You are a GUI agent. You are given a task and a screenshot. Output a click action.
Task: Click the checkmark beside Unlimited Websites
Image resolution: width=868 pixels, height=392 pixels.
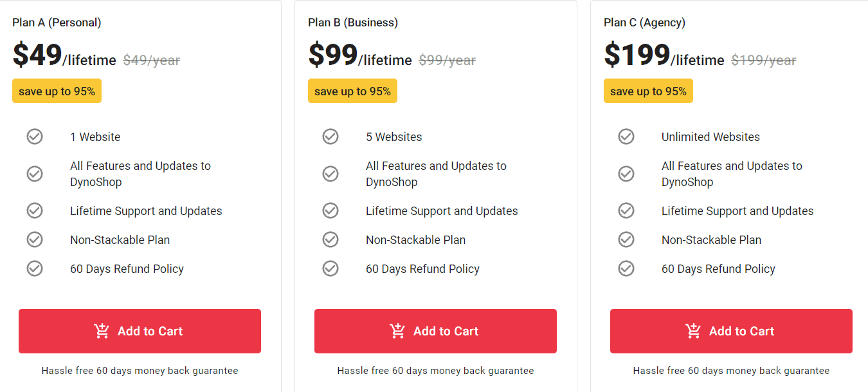[x=626, y=136]
